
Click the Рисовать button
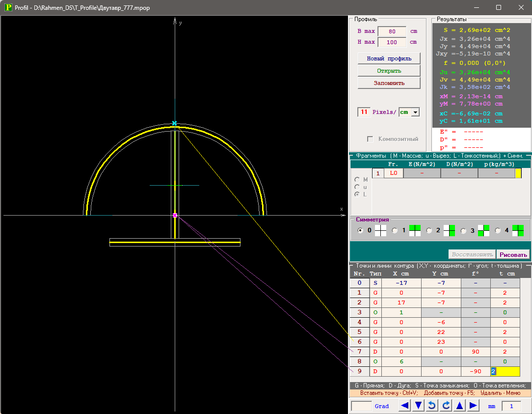tap(513, 254)
